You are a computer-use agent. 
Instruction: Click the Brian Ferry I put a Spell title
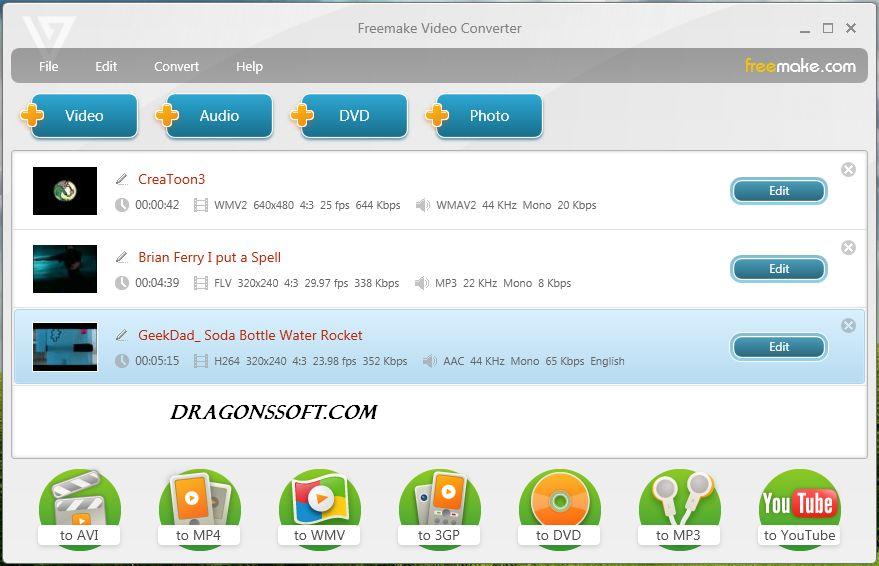click(210, 257)
